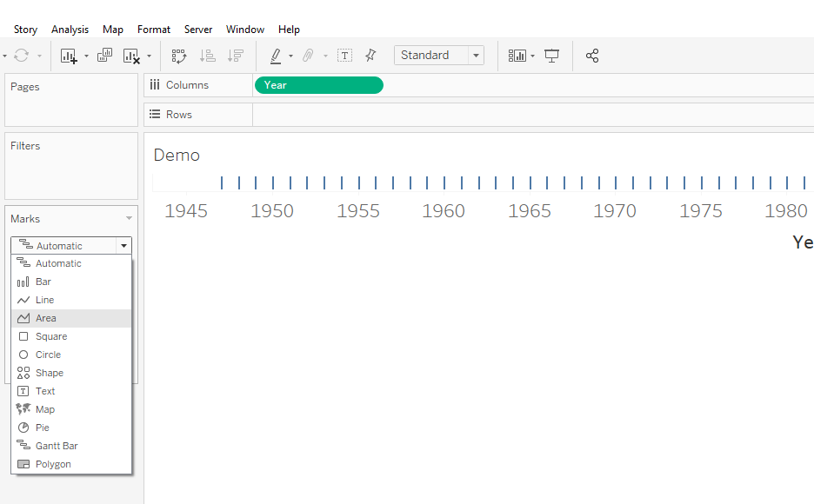Select Polygon mark type
The height and width of the screenshot is (504, 814).
point(71,464)
